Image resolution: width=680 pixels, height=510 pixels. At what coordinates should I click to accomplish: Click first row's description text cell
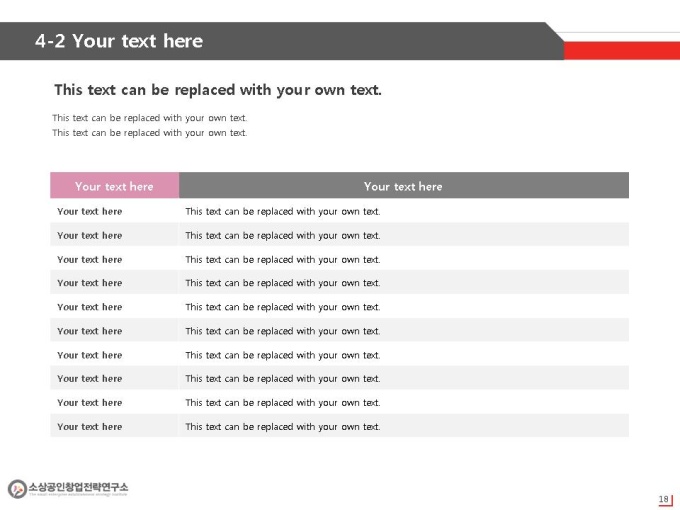(x=404, y=211)
